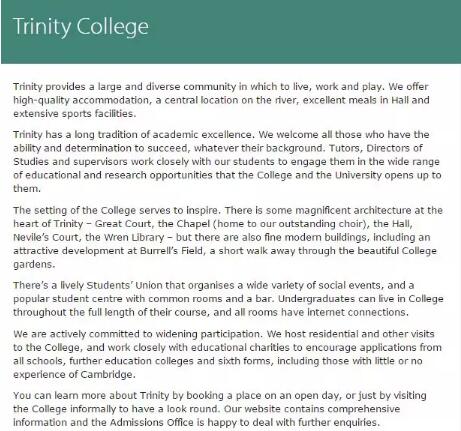Screen dimensions: 461x431
Task: Click the sentence 'Trinity has a long tradition'
Action: click(134, 135)
